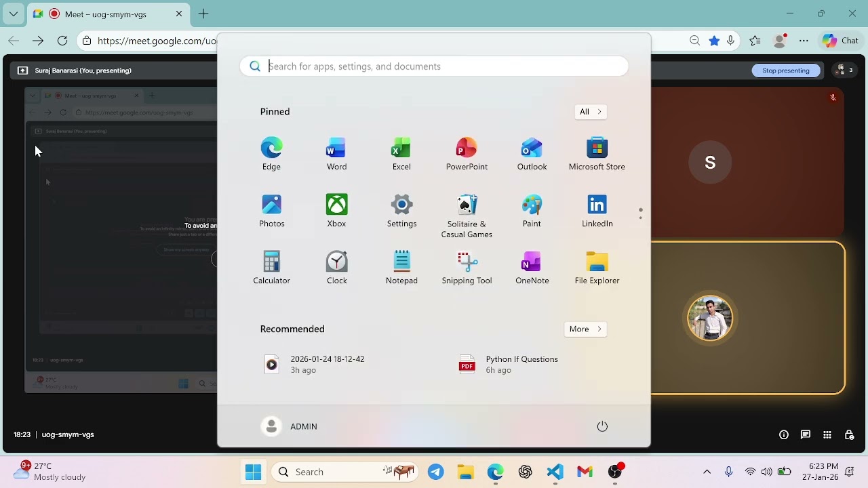Open the Paint app
Image resolution: width=868 pixels, height=488 pixels.
point(532,211)
